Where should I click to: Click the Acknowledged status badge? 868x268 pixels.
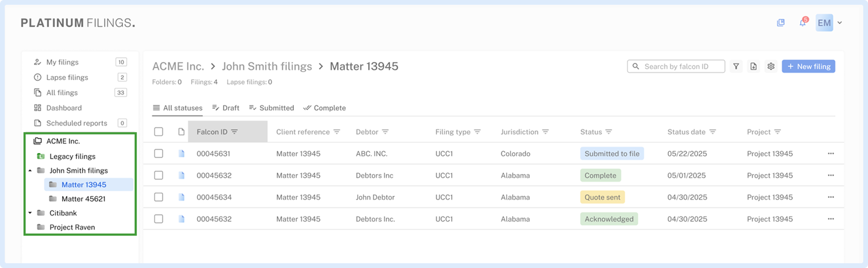(609, 219)
